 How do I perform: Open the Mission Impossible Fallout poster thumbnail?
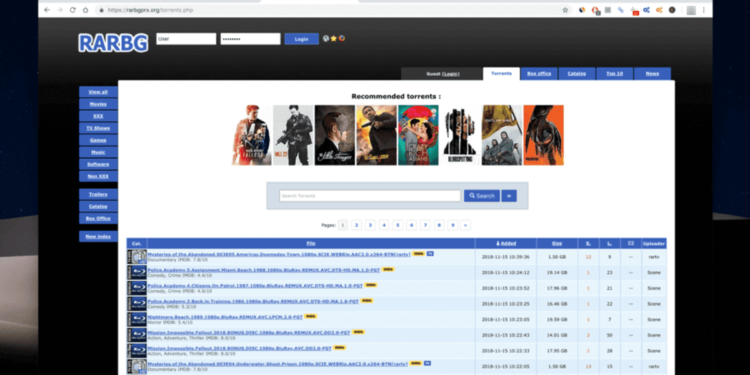pyautogui.click(x=252, y=135)
